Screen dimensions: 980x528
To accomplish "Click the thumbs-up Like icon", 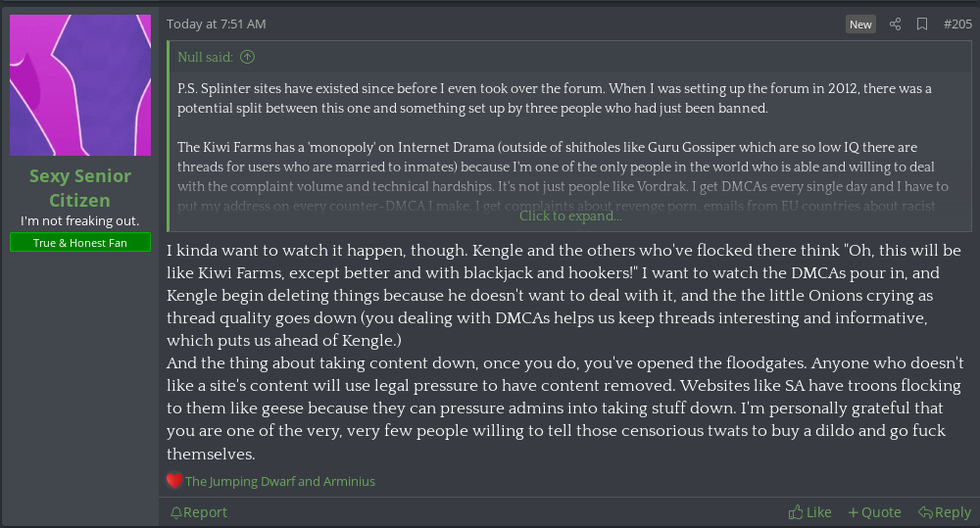I will pos(796,512).
